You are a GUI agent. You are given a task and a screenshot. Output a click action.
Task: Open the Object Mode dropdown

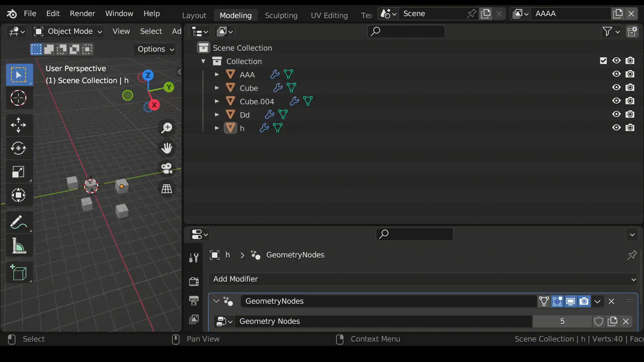pyautogui.click(x=68, y=32)
